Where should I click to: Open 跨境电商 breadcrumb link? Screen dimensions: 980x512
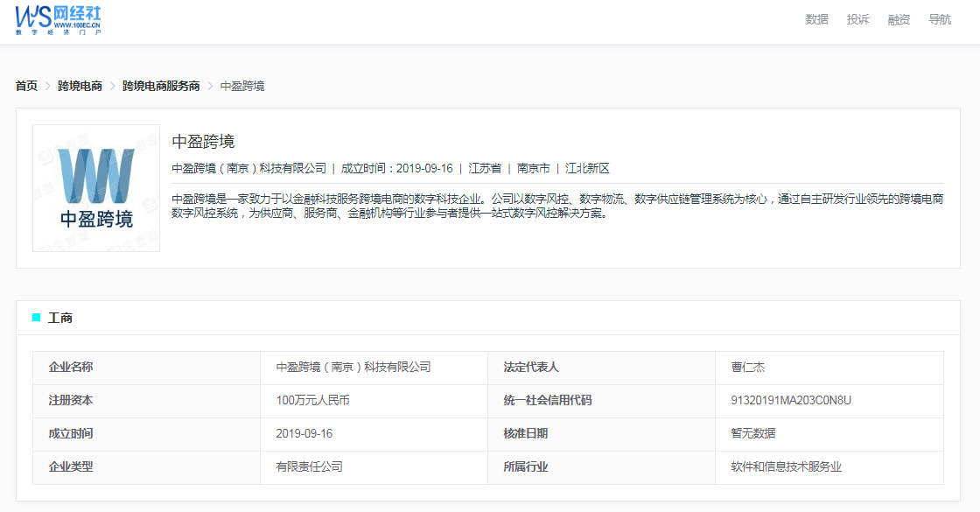point(80,86)
